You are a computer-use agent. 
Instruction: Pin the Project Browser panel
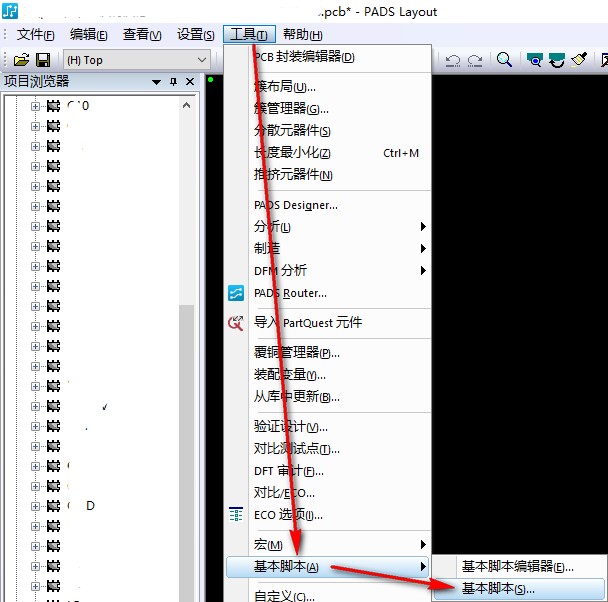pyautogui.click(x=173, y=81)
